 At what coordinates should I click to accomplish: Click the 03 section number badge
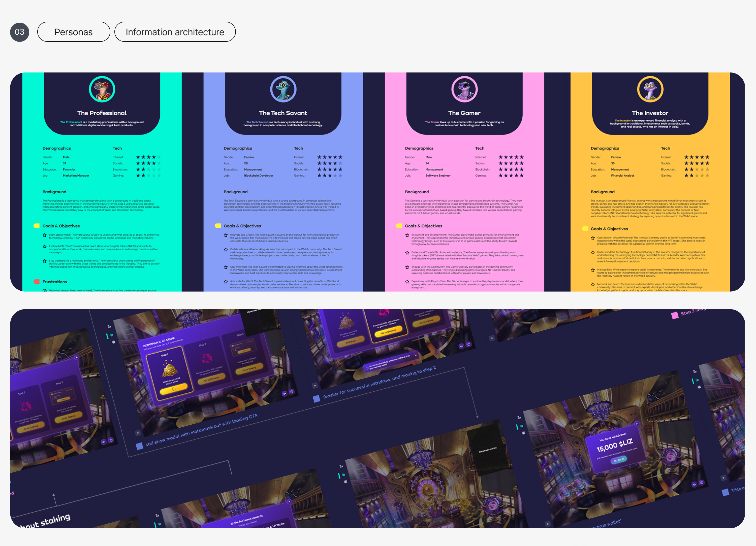[x=20, y=32]
